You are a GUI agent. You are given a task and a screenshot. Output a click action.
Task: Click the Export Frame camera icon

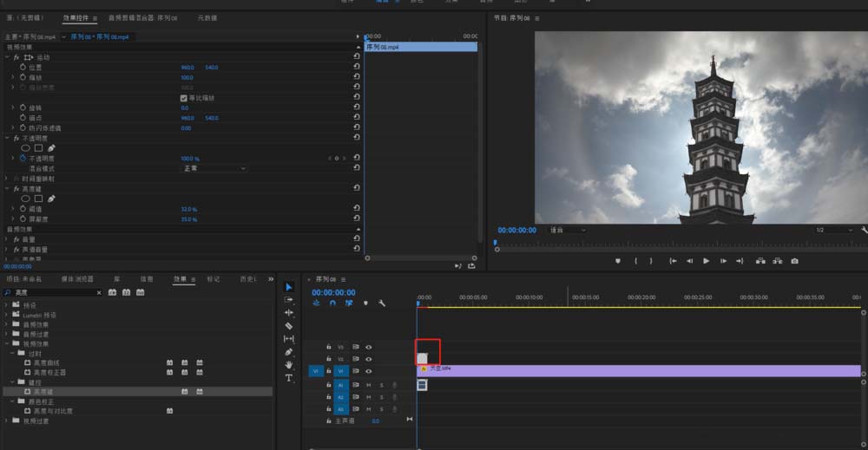coord(794,261)
